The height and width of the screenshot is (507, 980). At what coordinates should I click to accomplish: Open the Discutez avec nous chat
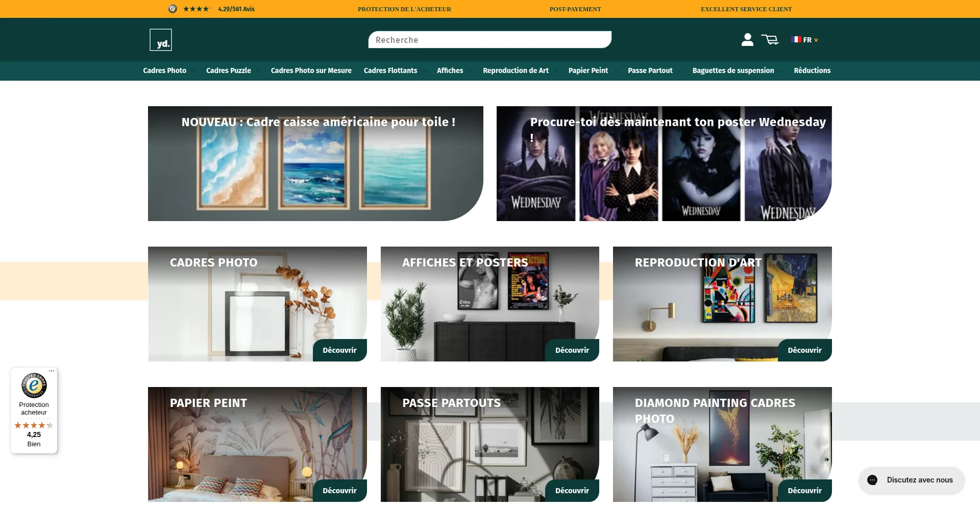(x=912, y=480)
